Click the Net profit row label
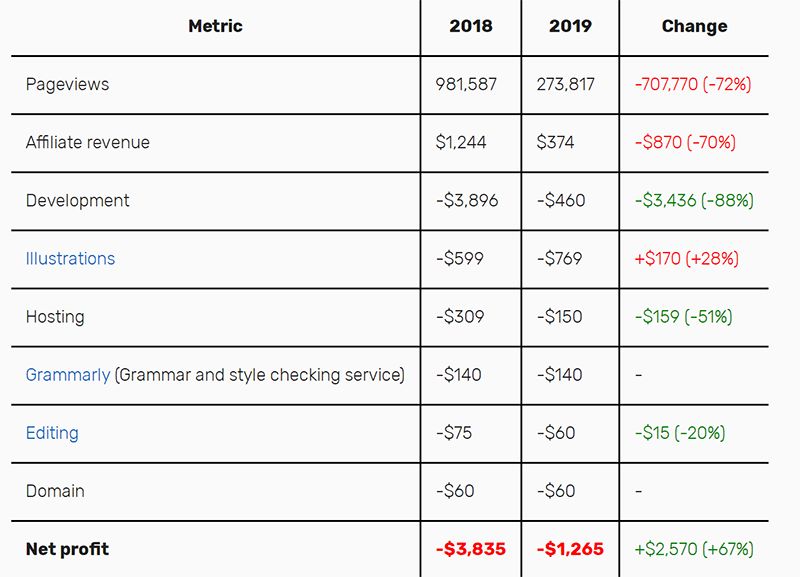 pyautogui.click(x=67, y=549)
